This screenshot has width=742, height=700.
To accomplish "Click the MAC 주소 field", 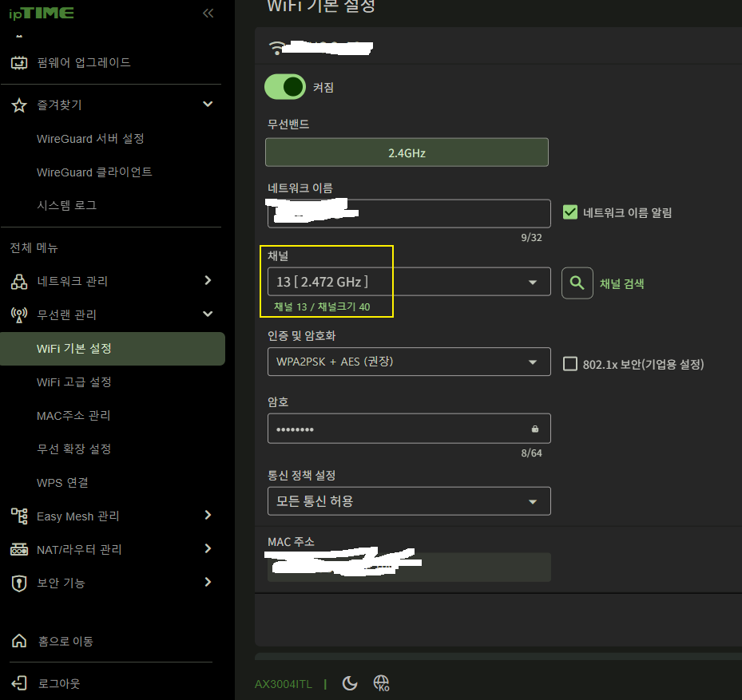I will tap(409, 567).
